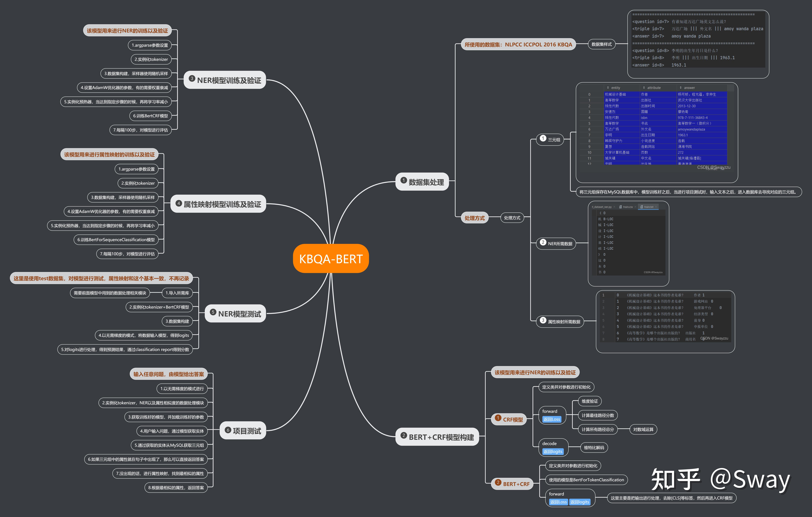
Task: Click the file icon beside train.csv tab
Action: point(620,207)
